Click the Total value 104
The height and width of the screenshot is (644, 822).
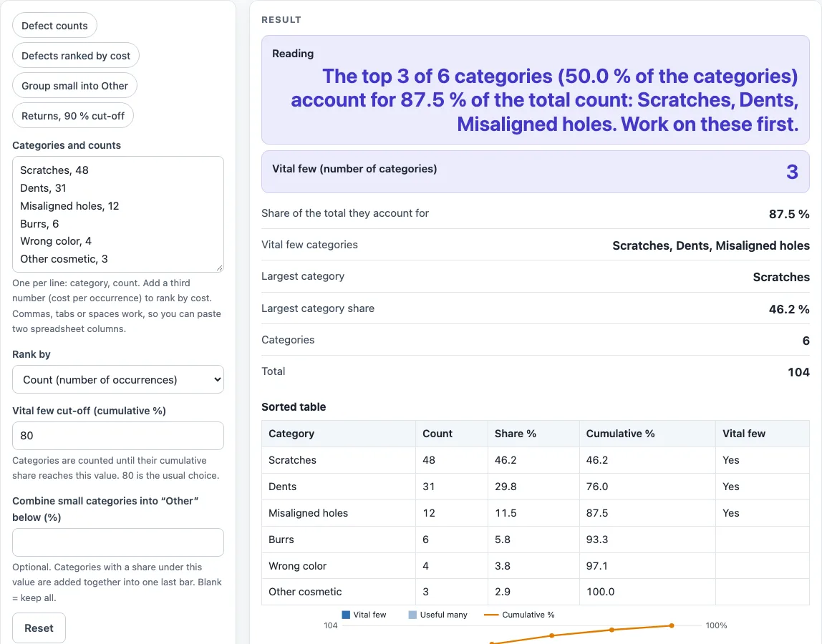tap(798, 372)
